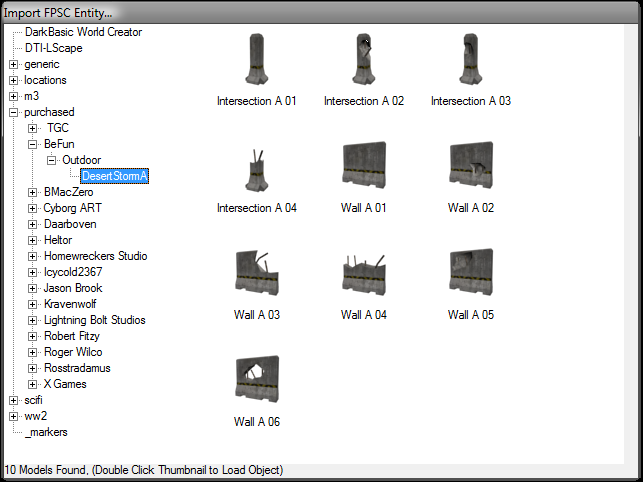
Task: Click the Cyborg ART folder label
Action: 72,208
